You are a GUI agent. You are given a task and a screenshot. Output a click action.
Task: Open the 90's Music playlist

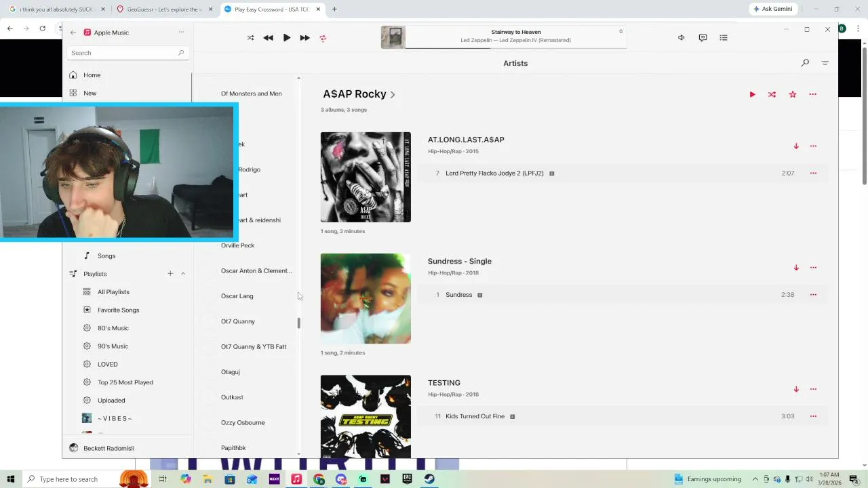point(113,346)
